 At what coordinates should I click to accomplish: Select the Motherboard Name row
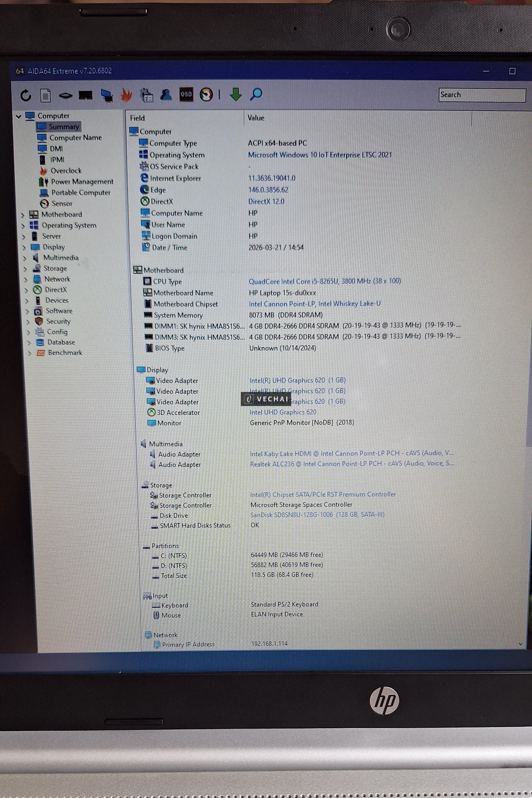(x=230, y=293)
